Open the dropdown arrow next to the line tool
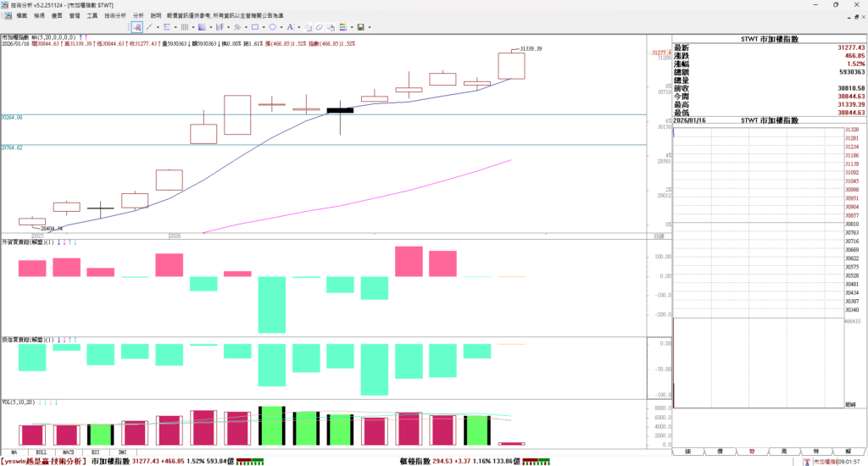Image resolution: width=868 pixels, height=466 pixels. click(x=158, y=27)
